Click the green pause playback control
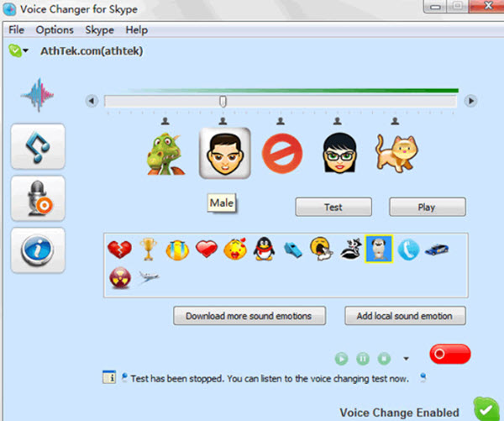This screenshot has width=504, height=421. pyautogui.click(x=363, y=358)
